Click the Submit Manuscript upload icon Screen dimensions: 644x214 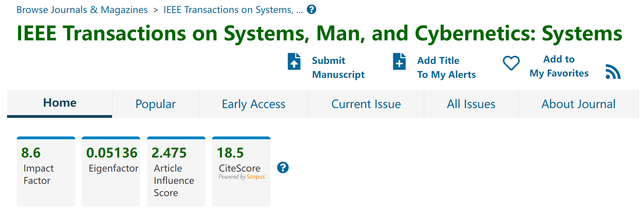pyautogui.click(x=294, y=61)
